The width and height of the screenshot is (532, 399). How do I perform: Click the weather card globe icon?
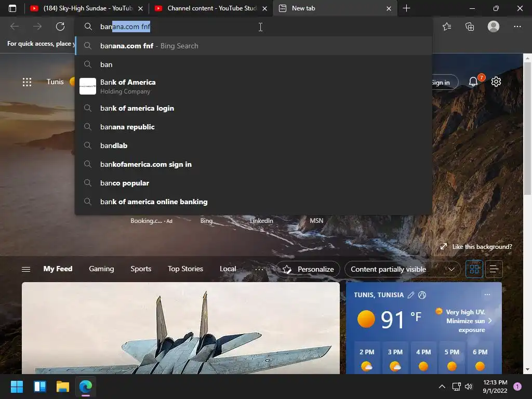(422, 295)
